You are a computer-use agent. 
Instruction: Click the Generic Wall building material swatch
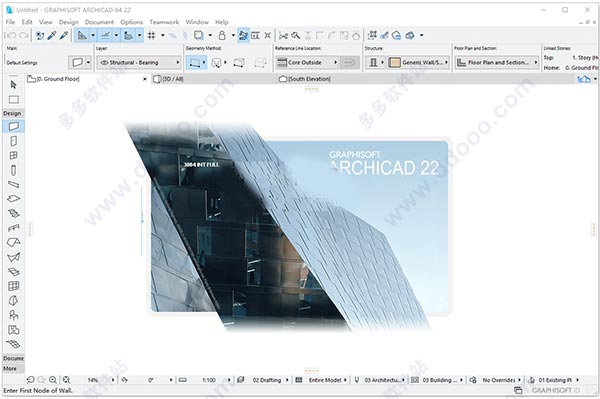click(395, 62)
